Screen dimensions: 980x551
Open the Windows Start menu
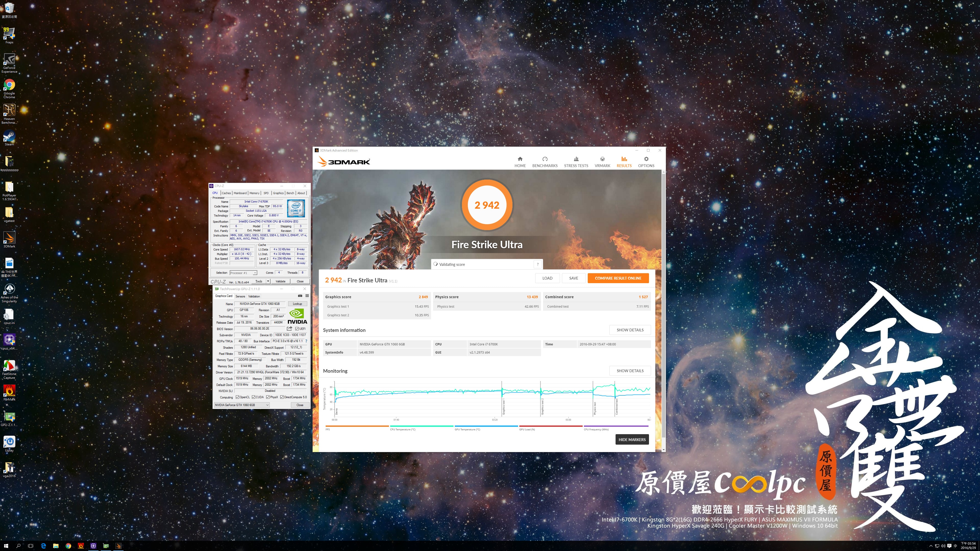pyautogui.click(x=6, y=546)
